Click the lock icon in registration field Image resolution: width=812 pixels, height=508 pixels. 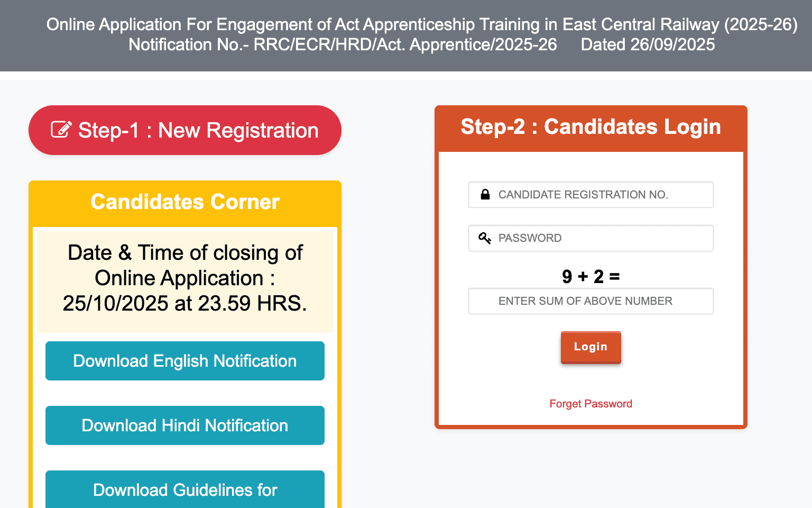[x=485, y=195]
